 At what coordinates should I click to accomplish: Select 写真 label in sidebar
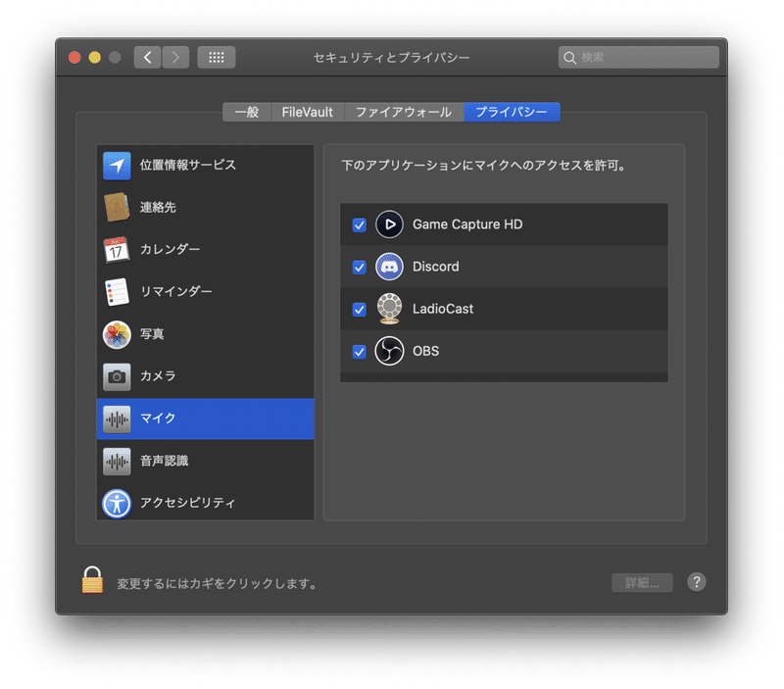point(152,334)
